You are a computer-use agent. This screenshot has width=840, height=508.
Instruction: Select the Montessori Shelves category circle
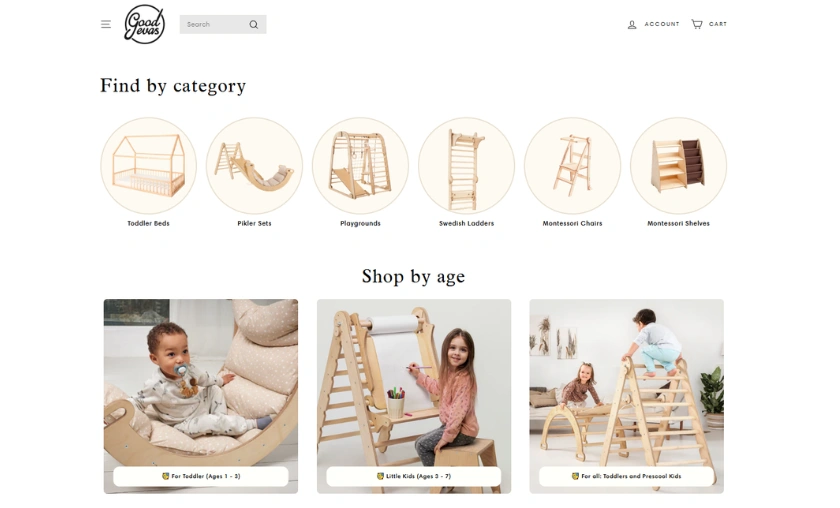coord(679,166)
